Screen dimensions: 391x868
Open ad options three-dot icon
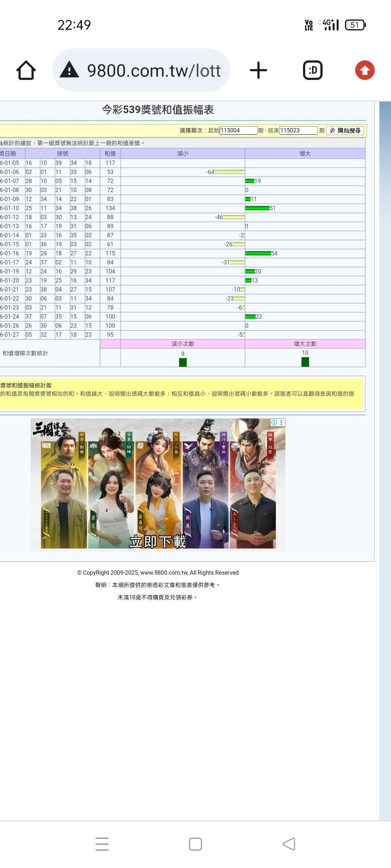281,422
